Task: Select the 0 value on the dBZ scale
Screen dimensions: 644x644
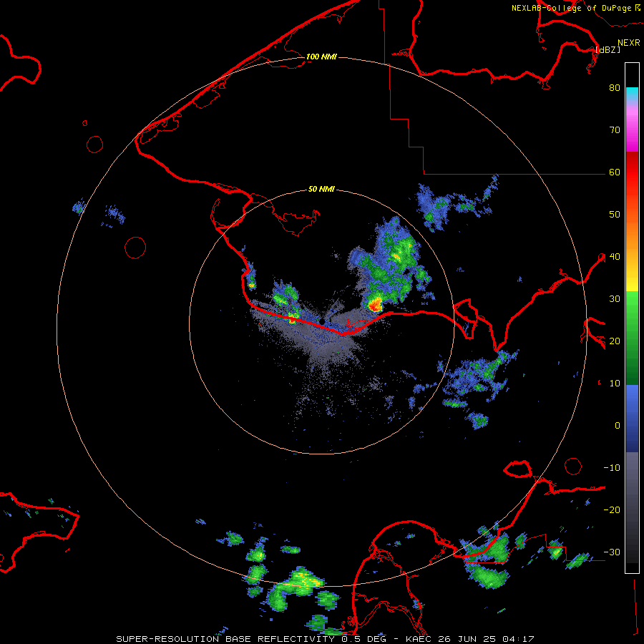Action: coord(618,426)
